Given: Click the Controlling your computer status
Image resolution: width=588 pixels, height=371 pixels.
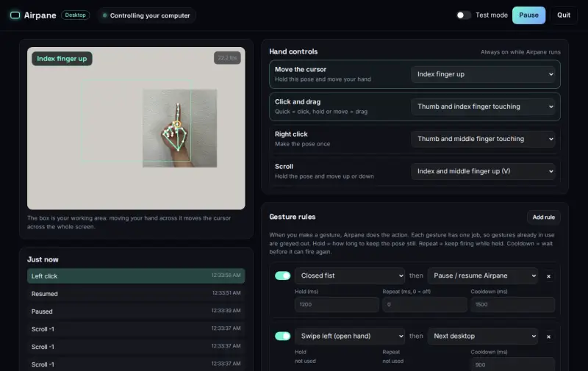Looking at the screenshot, I should (x=146, y=15).
